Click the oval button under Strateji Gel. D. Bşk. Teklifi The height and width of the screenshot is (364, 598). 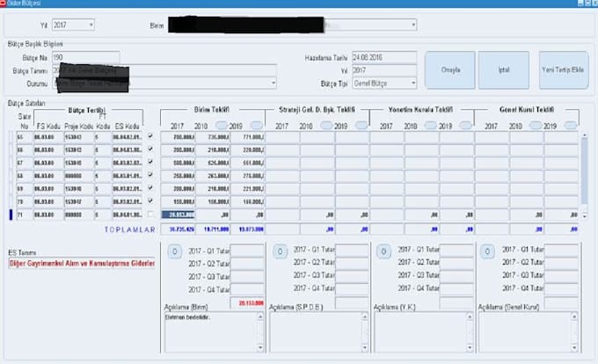click(327, 126)
